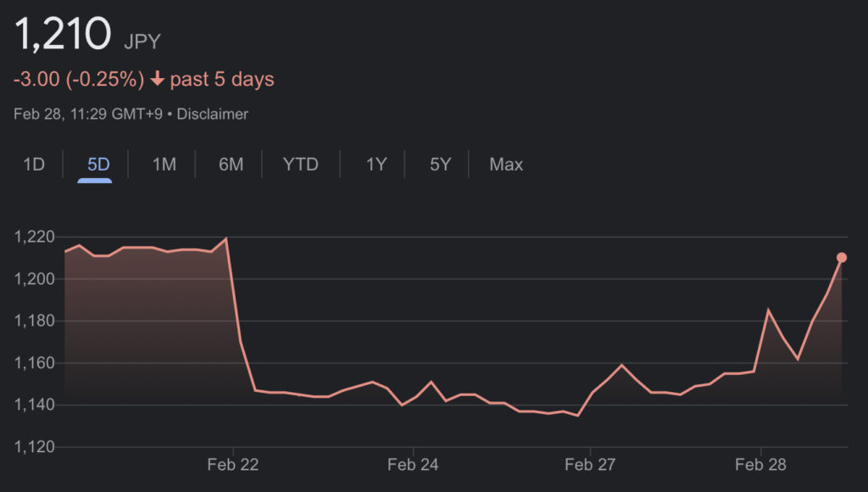868x492 pixels.
Task: Click the Feb 24 date axis label
Action: click(x=413, y=464)
